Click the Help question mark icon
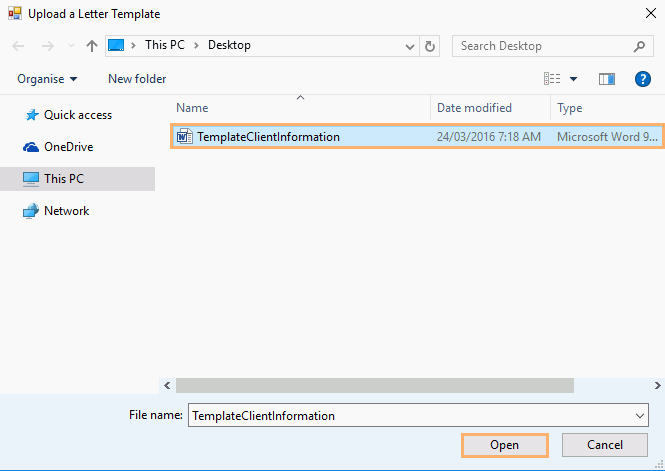This screenshot has width=665, height=471. pyautogui.click(x=643, y=79)
